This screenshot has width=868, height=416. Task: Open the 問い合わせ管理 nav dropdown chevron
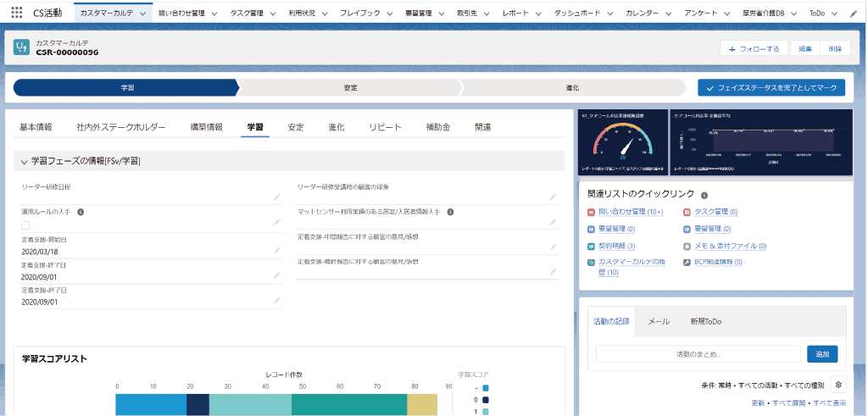click(214, 14)
